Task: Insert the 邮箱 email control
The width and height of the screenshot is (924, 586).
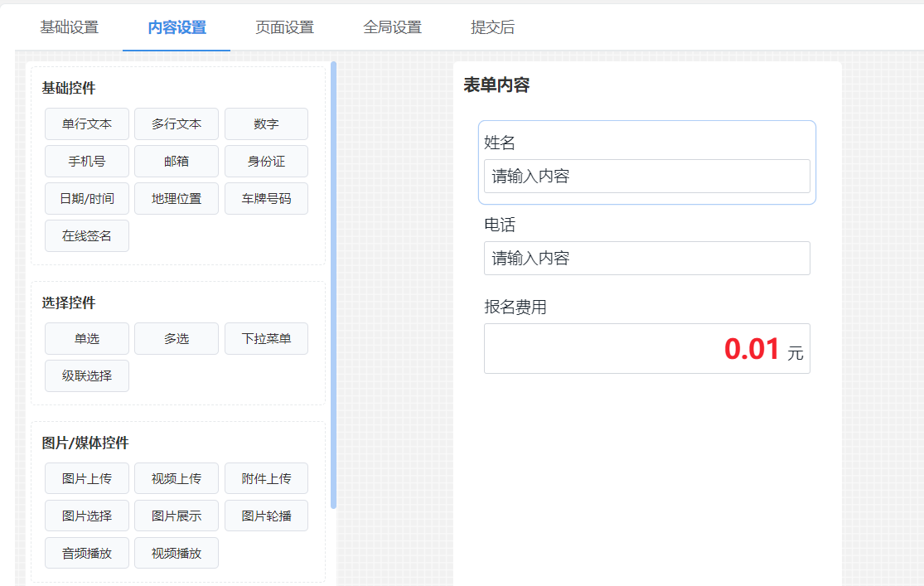Action: click(177, 161)
